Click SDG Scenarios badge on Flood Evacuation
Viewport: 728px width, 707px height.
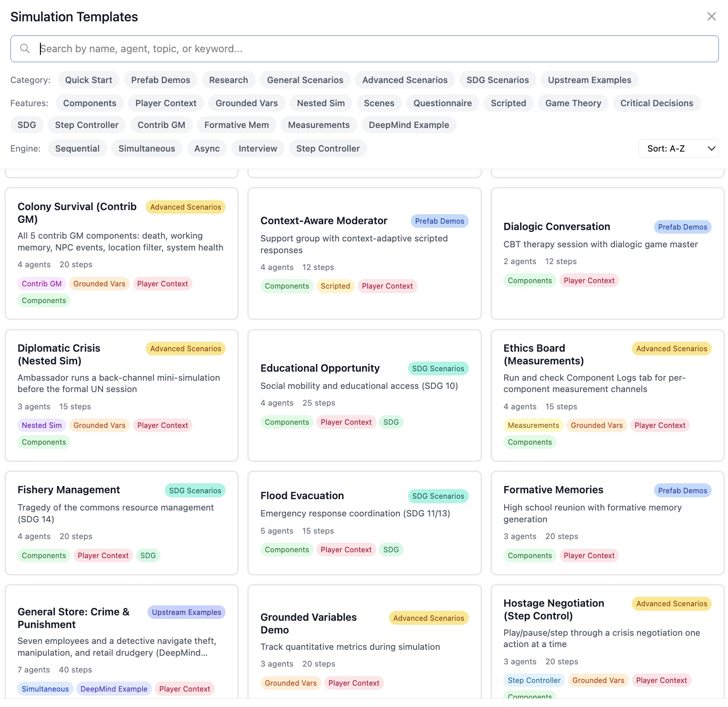click(438, 496)
